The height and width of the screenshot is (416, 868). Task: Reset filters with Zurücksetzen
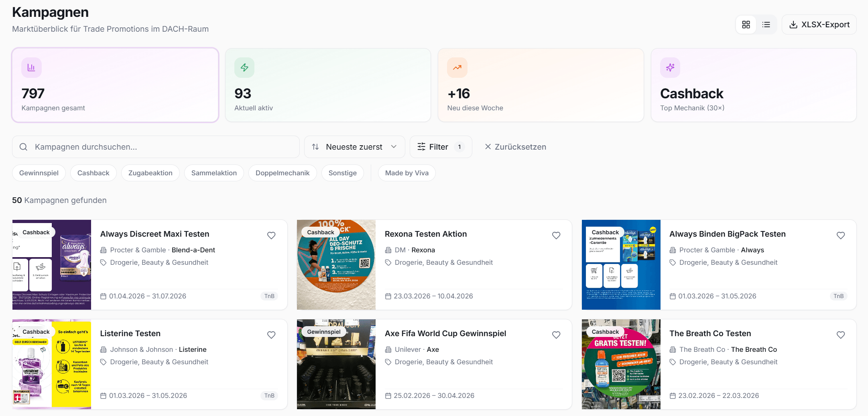tap(515, 147)
